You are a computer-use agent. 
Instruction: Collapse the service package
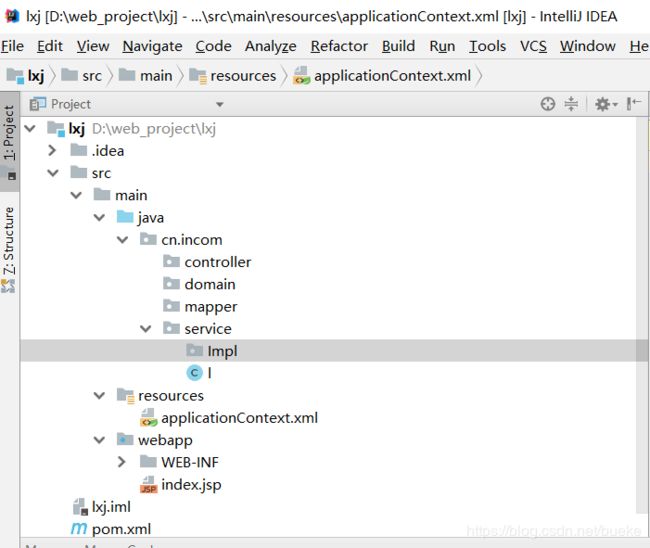point(146,328)
